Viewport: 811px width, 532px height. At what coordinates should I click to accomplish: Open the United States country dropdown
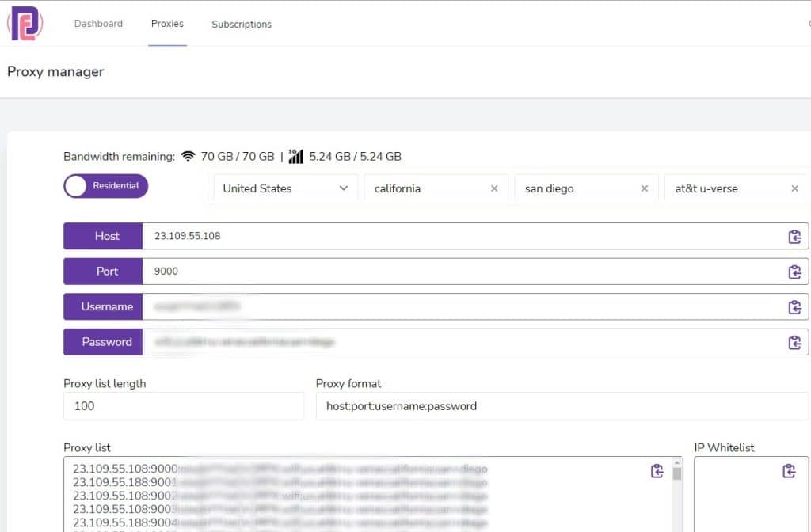[285, 188]
